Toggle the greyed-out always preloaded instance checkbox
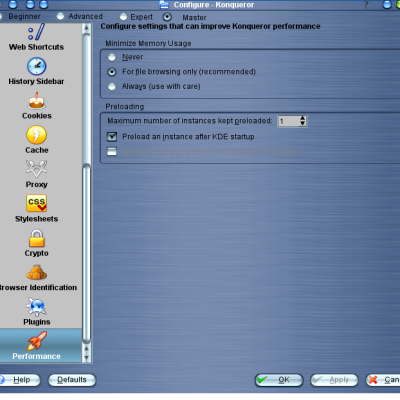 pos(112,151)
